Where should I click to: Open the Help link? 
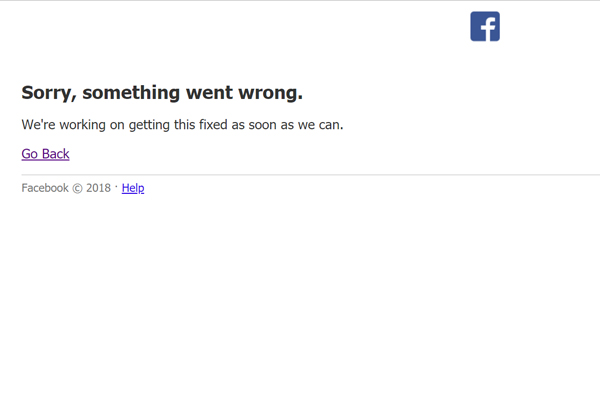(x=133, y=188)
